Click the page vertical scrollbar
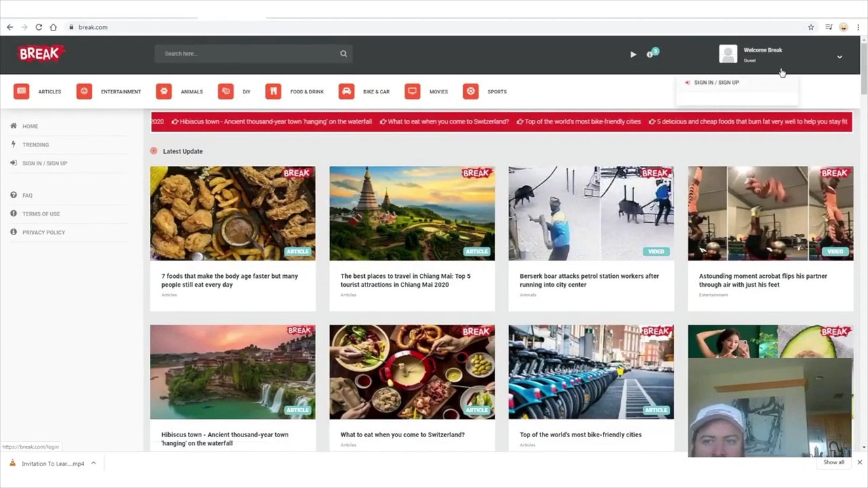 click(864, 244)
